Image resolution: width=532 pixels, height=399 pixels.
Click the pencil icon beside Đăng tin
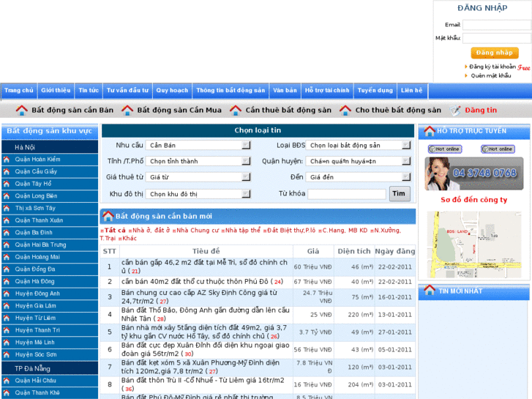455,110
